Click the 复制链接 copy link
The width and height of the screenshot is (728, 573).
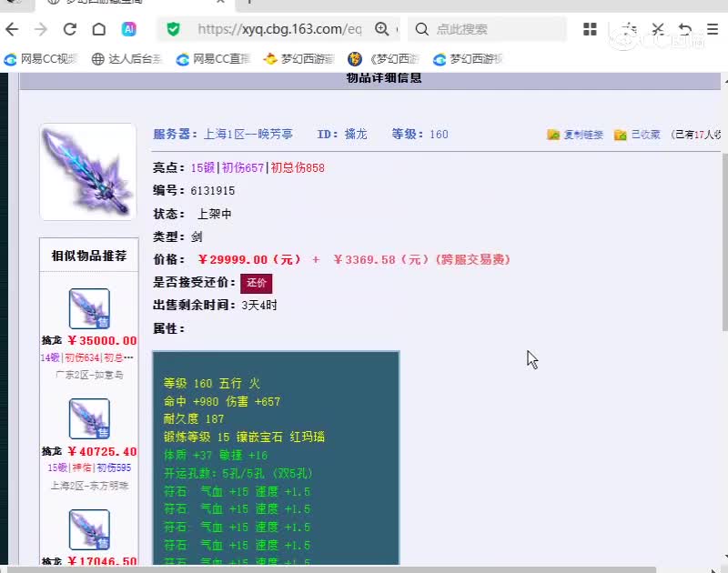coord(575,135)
